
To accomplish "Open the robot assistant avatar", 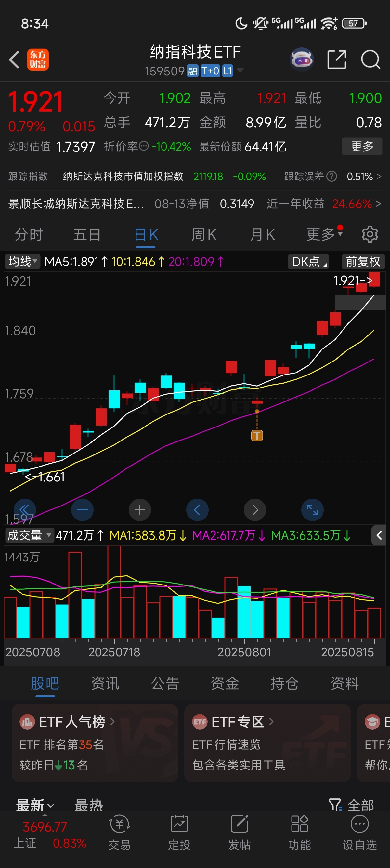I will pyautogui.click(x=301, y=59).
